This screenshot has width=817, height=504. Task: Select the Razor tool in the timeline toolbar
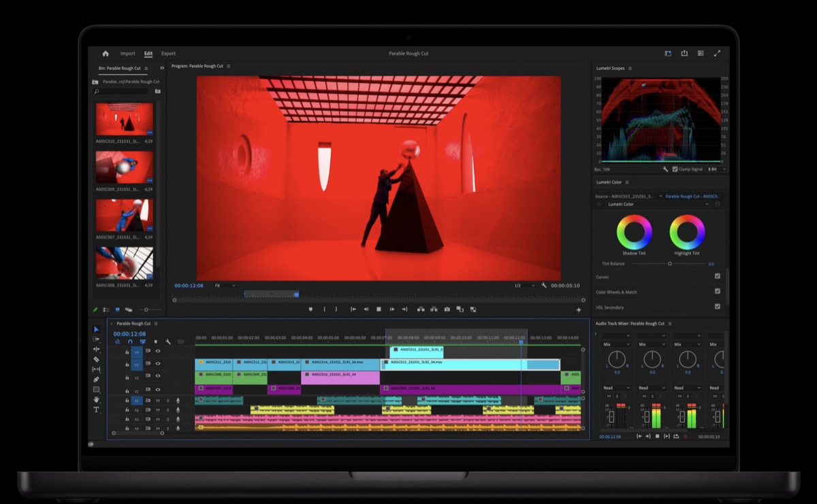96,359
